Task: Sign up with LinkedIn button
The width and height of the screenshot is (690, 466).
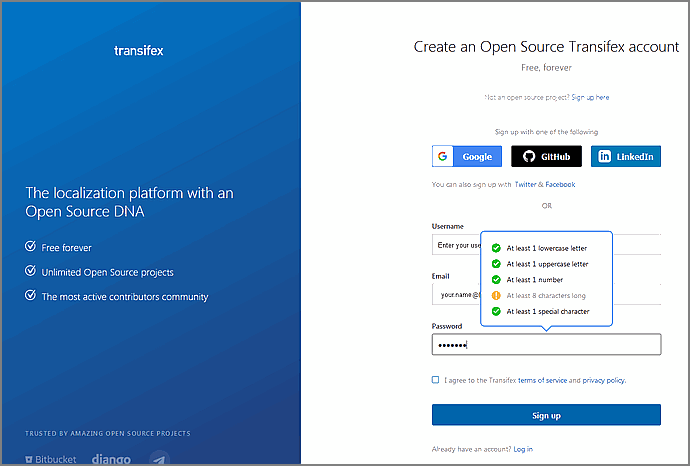Action: 626,156
